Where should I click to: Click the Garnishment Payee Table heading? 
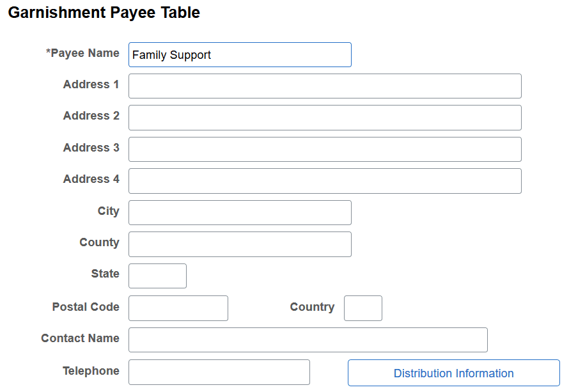click(x=104, y=12)
